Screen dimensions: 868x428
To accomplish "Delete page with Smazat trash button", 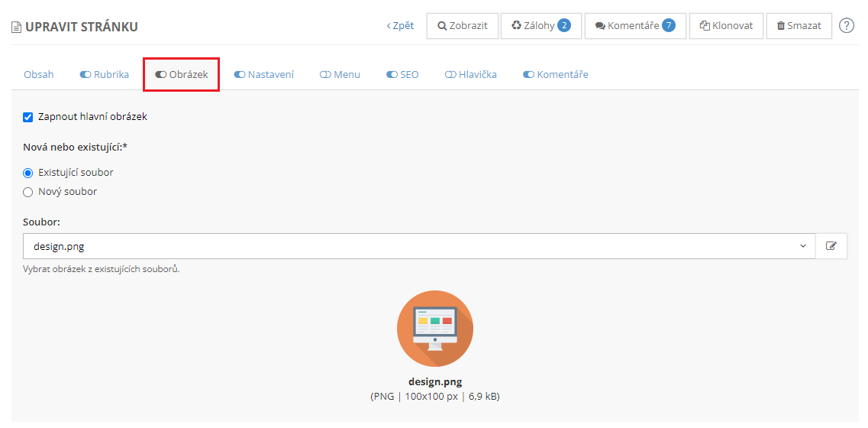I will click(x=799, y=25).
